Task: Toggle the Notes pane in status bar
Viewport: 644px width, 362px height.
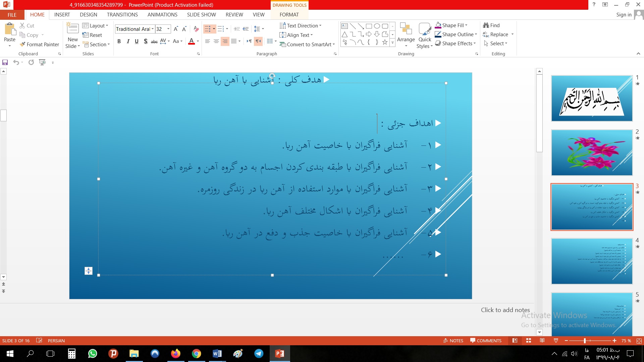Action: 453,341
